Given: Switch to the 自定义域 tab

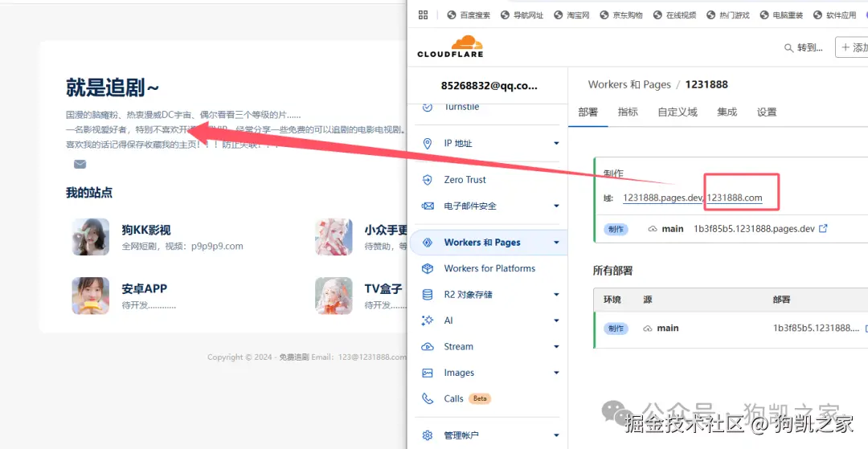Looking at the screenshot, I should [x=677, y=112].
